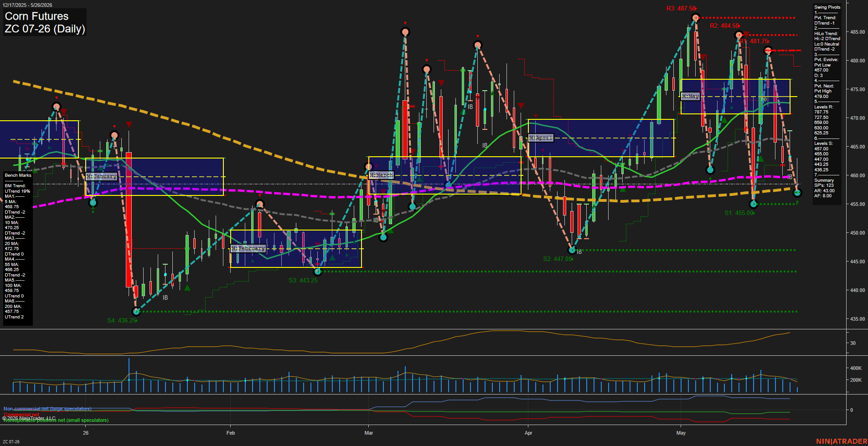Click the Mar label on the time axis
The height and width of the screenshot is (446, 868).
click(x=369, y=433)
